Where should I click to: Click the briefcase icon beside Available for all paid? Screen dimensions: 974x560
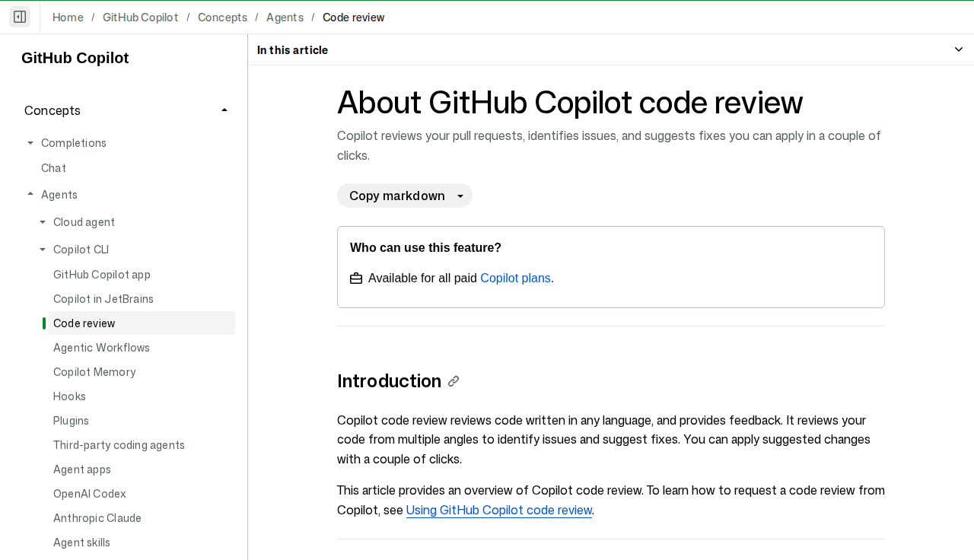[x=356, y=278]
